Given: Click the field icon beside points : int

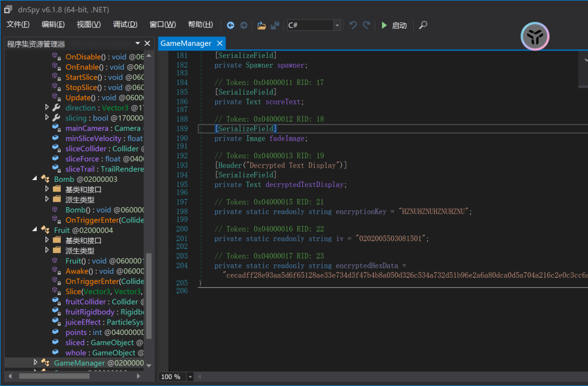Looking at the screenshot, I should click(x=56, y=332).
